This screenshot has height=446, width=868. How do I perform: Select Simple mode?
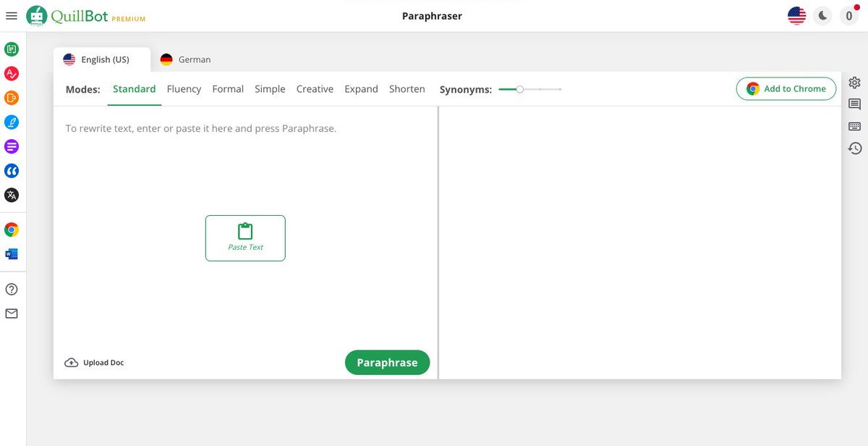tap(270, 89)
